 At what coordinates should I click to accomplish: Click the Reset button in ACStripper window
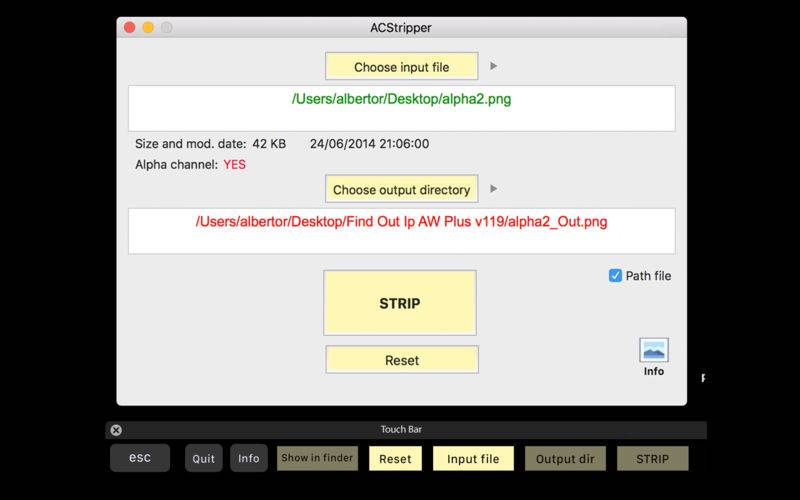[402, 360]
